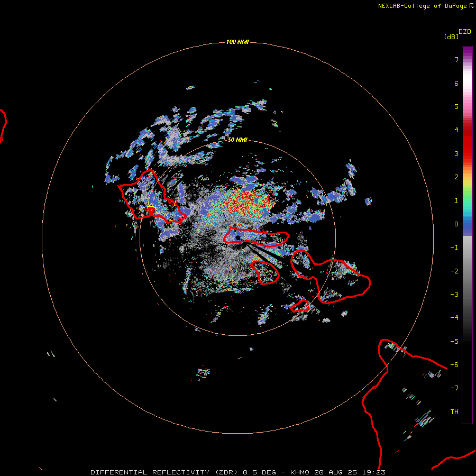Click the 4 value on the color scale
476x476 pixels.
pos(456,130)
